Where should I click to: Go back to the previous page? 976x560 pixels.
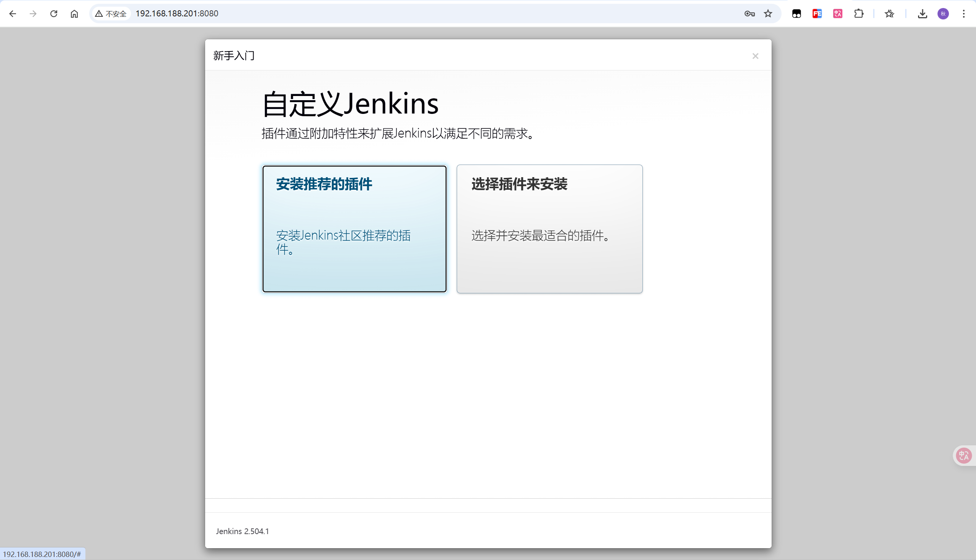pos(13,14)
